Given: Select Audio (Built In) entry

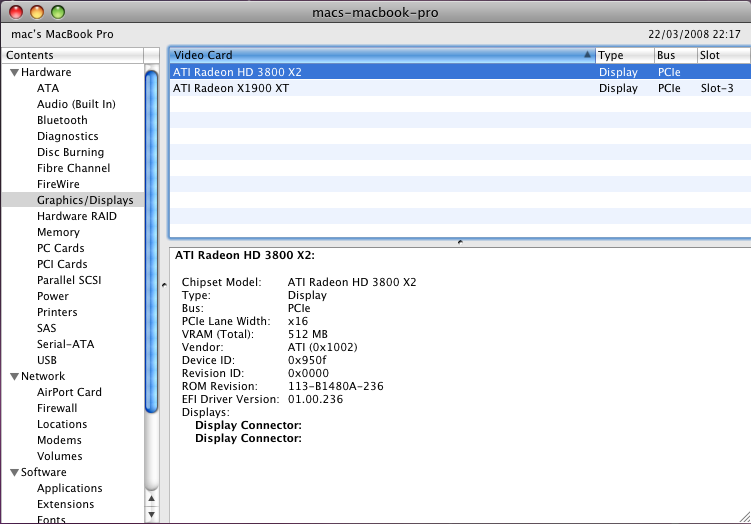Looking at the screenshot, I should pos(76,104).
